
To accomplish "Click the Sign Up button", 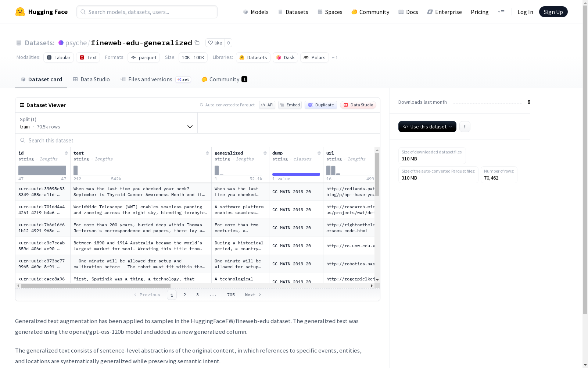I will [x=553, y=12].
